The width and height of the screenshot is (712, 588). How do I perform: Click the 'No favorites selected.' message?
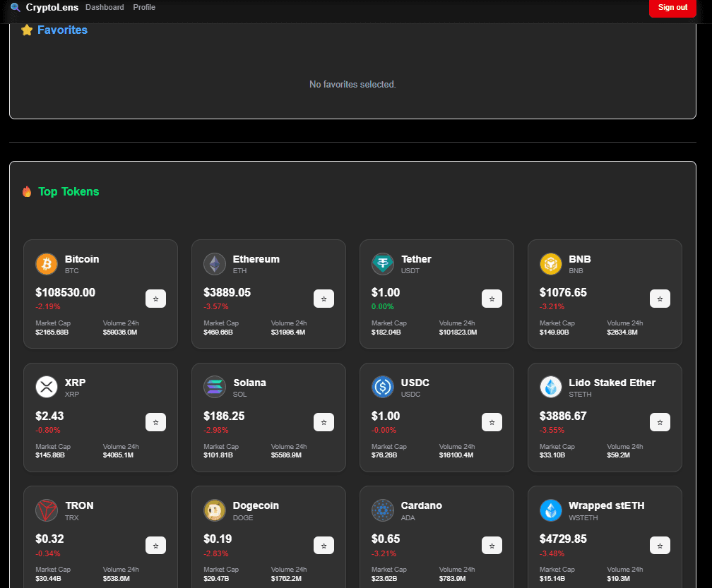pos(353,85)
